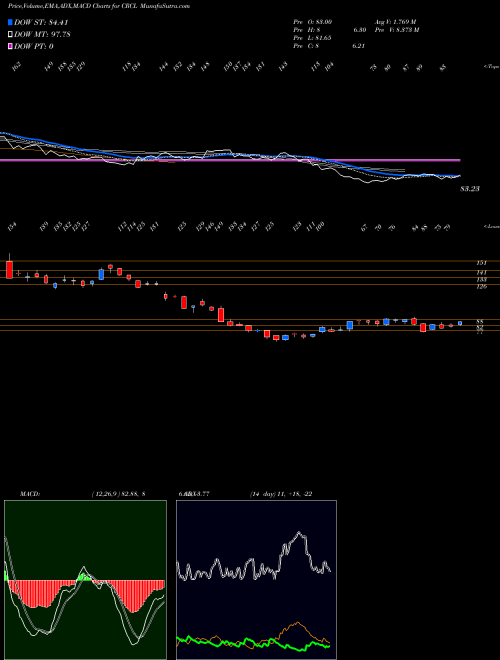
Task: Click the 151 price level label
Action: (x=481, y=263)
